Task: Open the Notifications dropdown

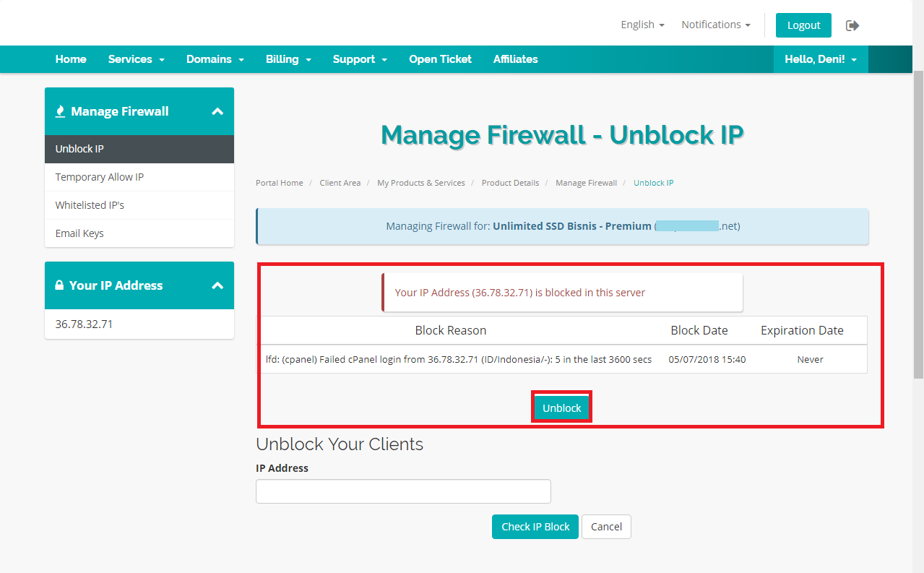Action: point(715,25)
